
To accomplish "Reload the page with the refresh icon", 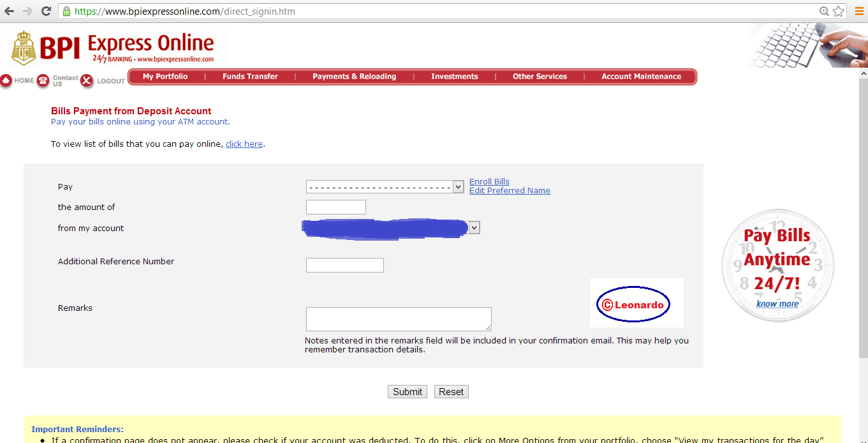I will click(46, 11).
